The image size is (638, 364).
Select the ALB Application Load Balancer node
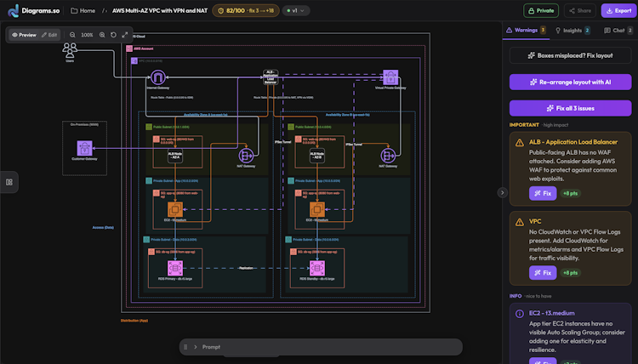(x=271, y=77)
